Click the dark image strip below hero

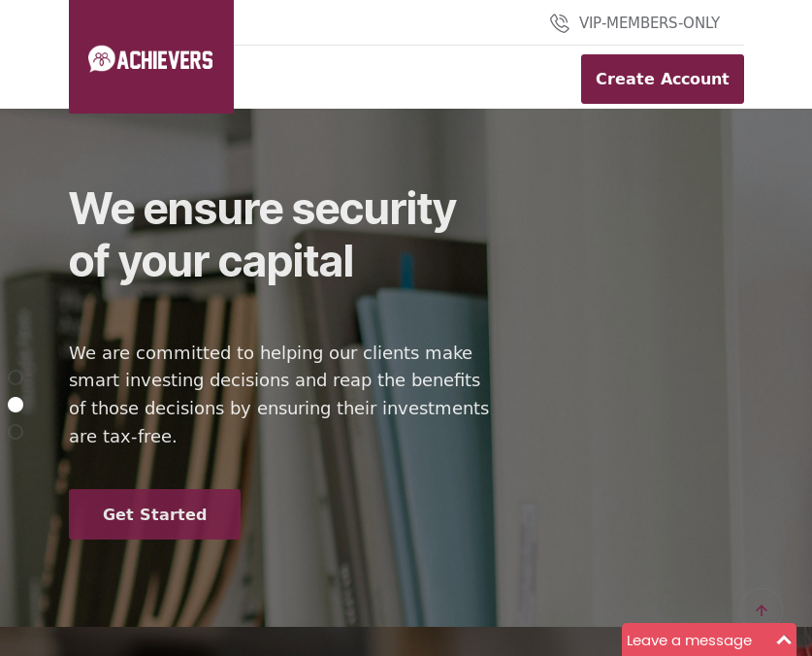310,641
